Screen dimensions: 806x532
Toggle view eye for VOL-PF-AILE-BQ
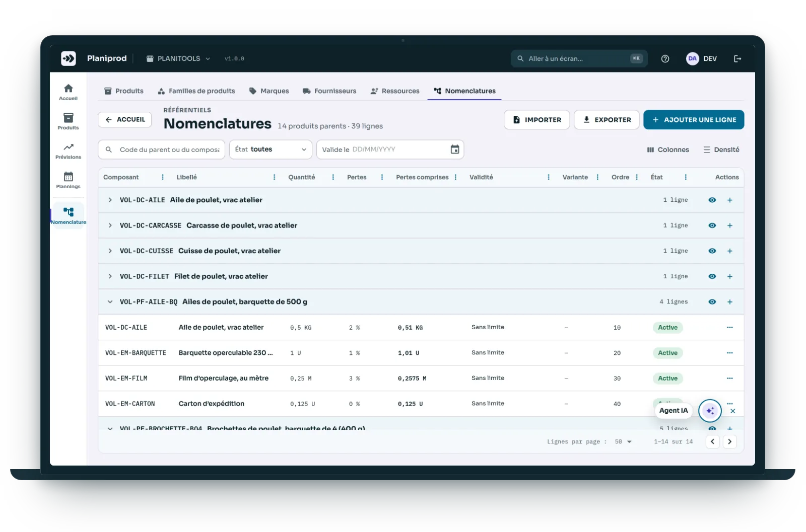point(712,302)
